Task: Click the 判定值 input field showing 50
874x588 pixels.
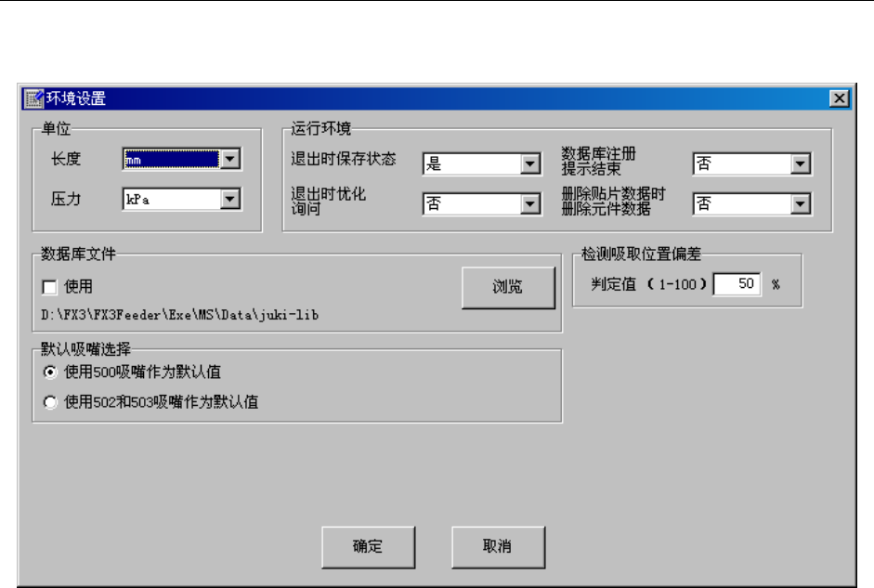Action: [x=737, y=284]
